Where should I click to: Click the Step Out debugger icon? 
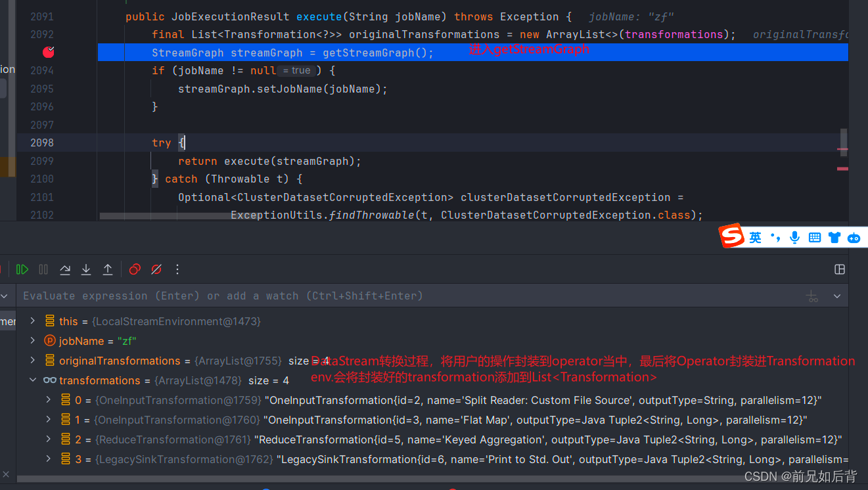(108, 269)
